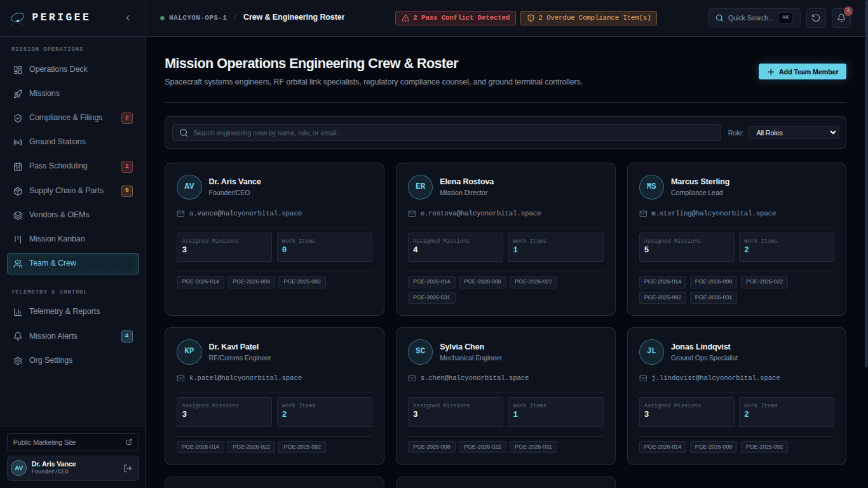Click the Vendors & OEMs layers icon
Image resolution: width=868 pixels, height=488 pixels.
[18, 215]
